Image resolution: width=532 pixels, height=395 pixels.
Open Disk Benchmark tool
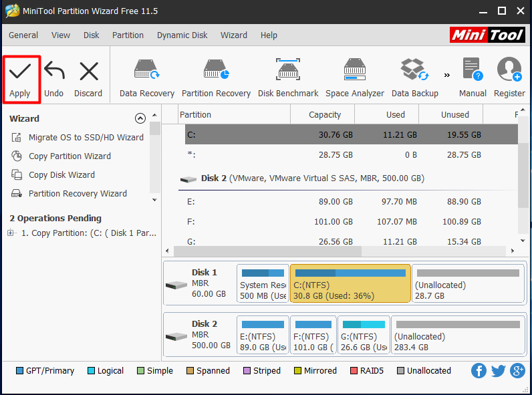[288, 79]
